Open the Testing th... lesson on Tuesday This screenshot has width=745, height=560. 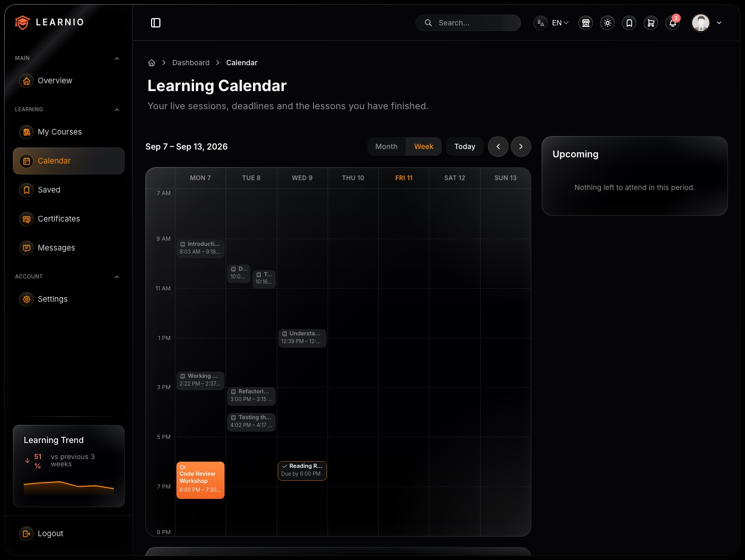coord(251,422)
